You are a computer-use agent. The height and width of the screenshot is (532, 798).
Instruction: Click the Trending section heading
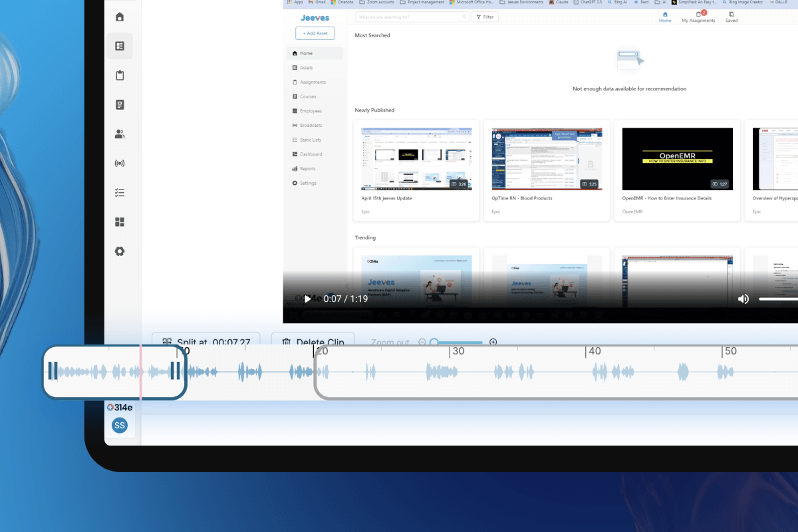tap(365, 237)
